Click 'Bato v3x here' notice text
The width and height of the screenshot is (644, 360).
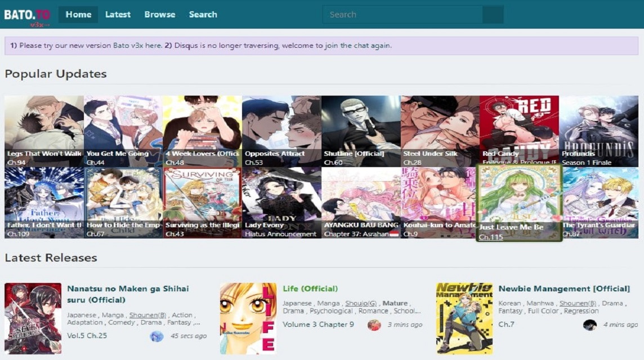click(x=137, y=46)
